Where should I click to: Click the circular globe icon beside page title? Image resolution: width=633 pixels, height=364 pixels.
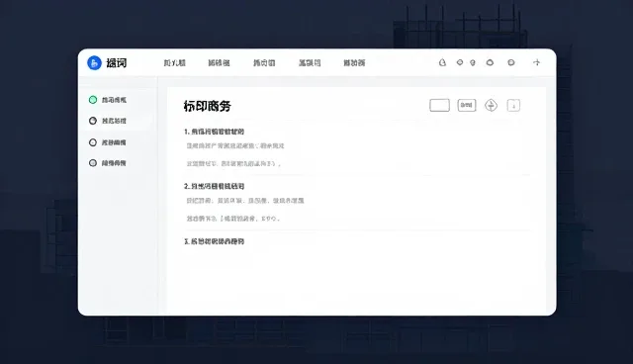coord(491,105)
